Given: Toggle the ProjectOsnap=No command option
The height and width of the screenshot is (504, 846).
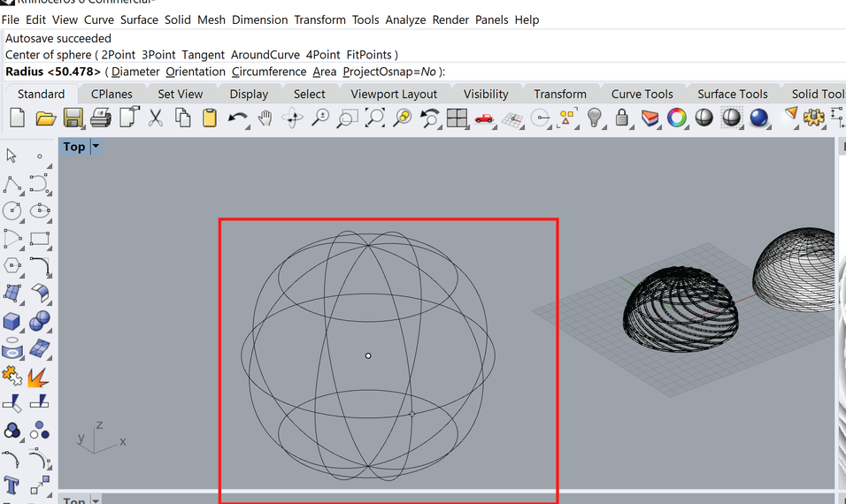Looking at the screenshot, I should [x=389, y=72].
